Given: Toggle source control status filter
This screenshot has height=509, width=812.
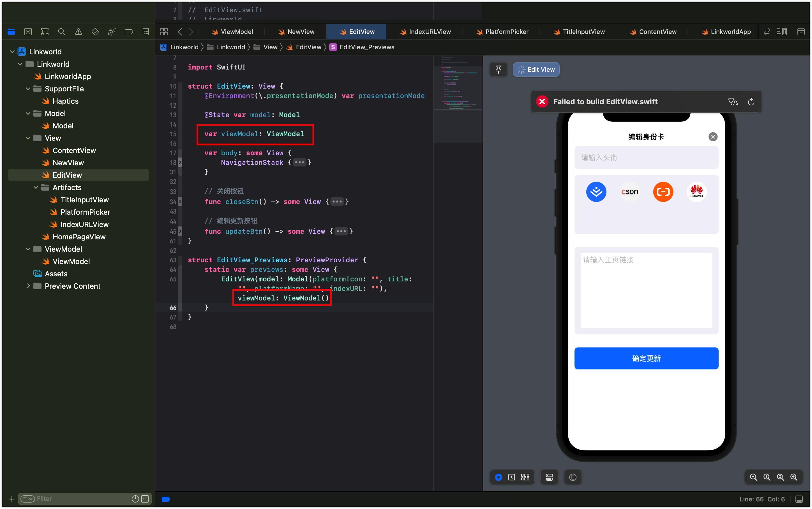Looking at the screenshot, I should click(145, 499).
